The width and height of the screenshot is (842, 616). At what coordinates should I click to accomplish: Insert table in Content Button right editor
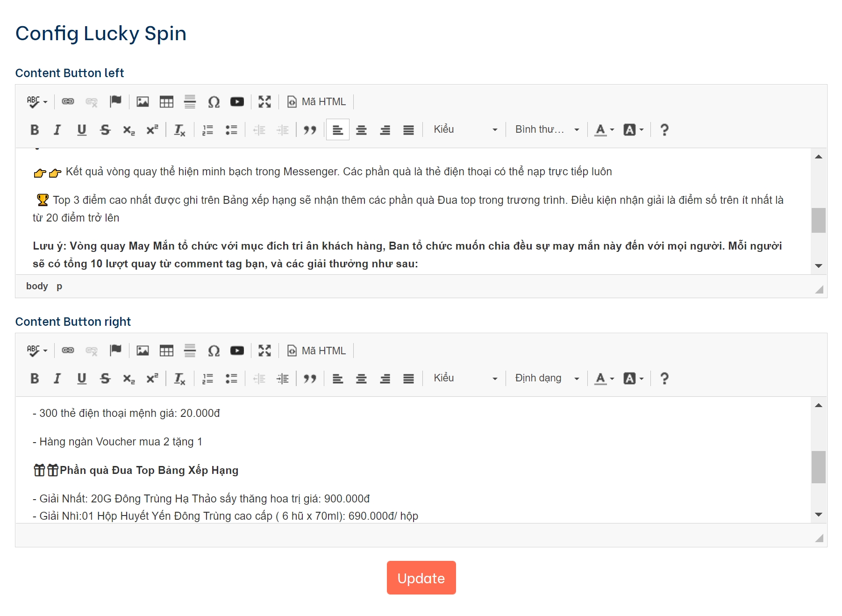pyautogui.click(x=166, y=351)
